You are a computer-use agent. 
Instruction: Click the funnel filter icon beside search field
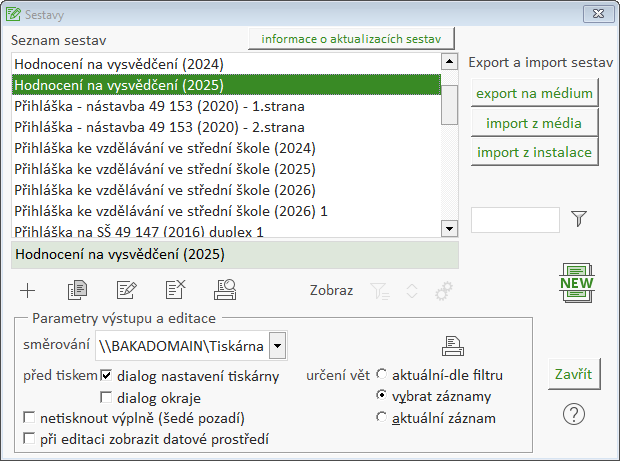579,218
